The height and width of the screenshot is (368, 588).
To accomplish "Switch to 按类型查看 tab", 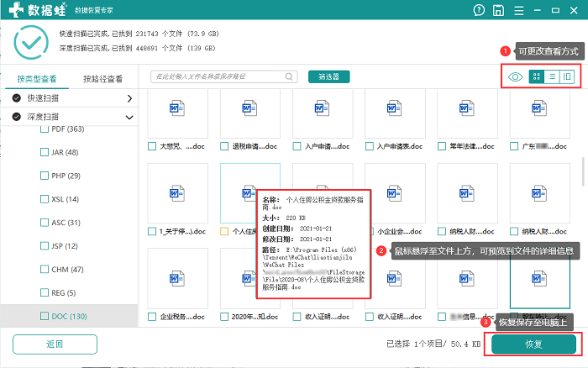I will tap(37, 79).
